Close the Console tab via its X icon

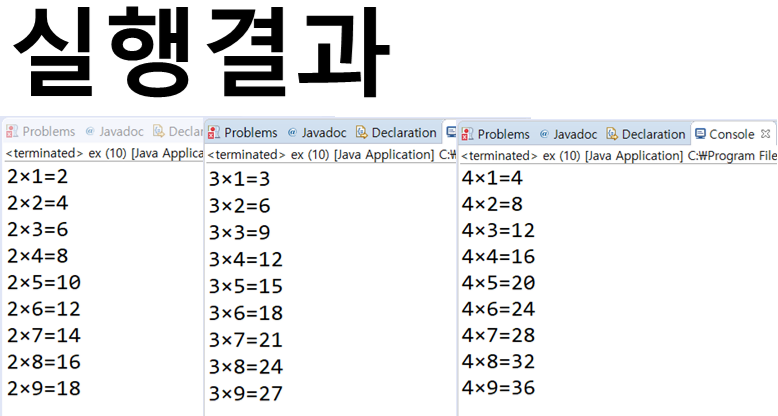pos(765,134)
